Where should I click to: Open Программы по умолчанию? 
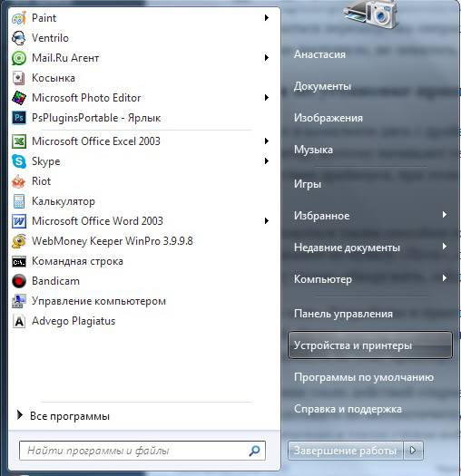point(364,377)
